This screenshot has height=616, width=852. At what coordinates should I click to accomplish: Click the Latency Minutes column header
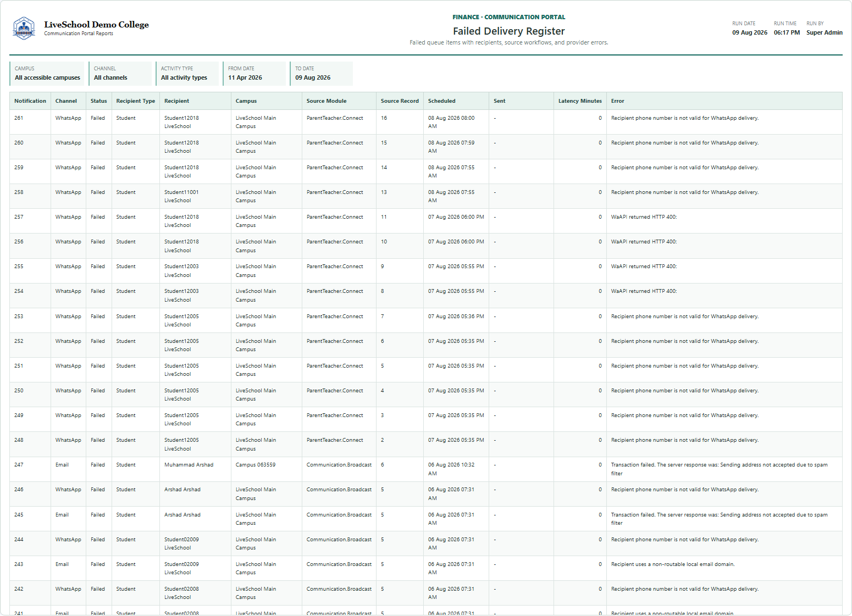pyautogui.click(x=580, y=101)
